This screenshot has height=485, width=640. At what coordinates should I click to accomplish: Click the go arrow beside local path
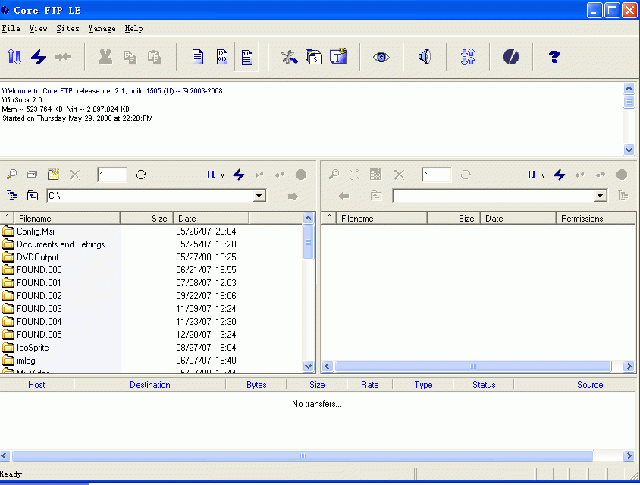tap(293, 196)
